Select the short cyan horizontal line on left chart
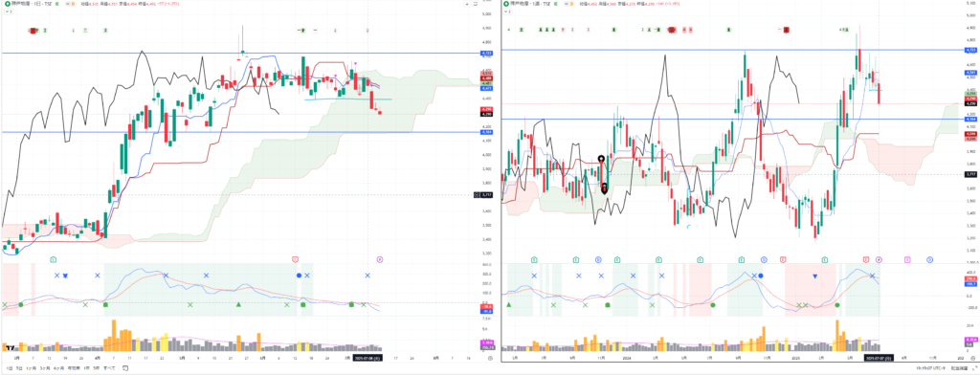This screenshot has width=980, height=375. click(347, 99)
